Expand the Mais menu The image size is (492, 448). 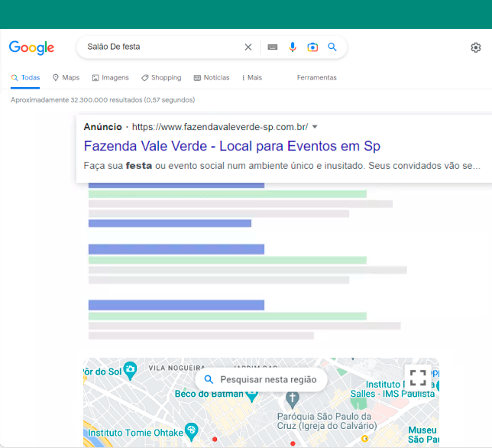click(252, 77)
